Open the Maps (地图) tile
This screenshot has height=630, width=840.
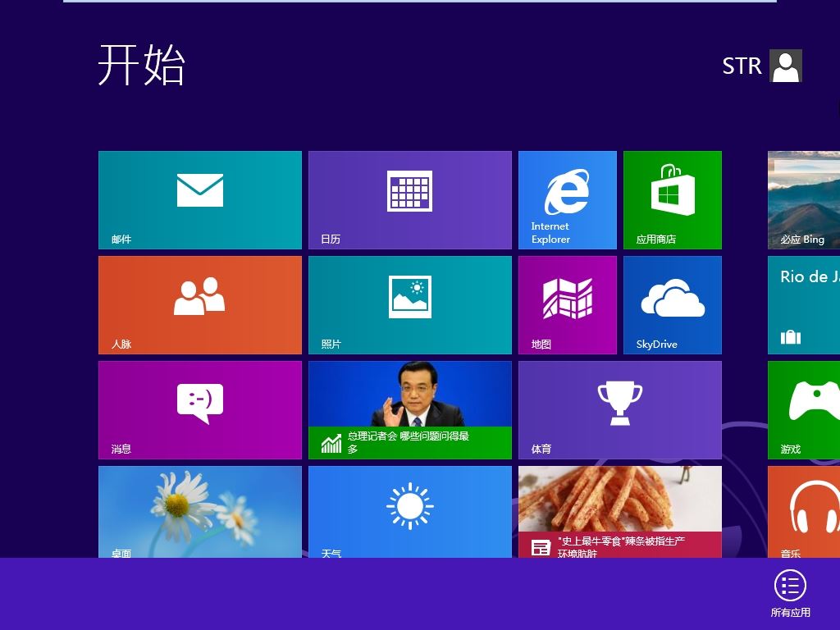click(x=568, y=305)
